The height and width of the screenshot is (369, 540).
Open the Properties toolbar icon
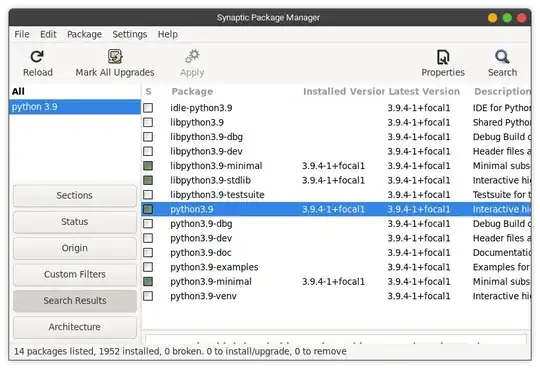click(x=443, y=57)
